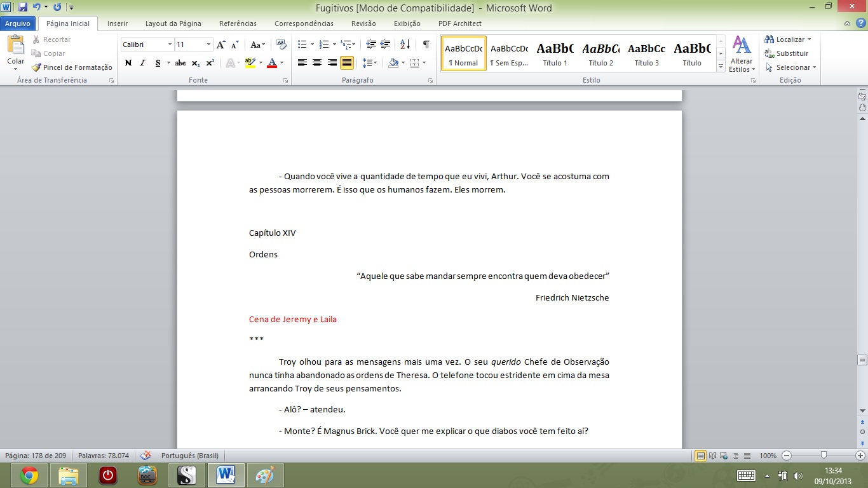868x488 pixels.
Task: Expand the styles gallery more arrow
Action: tap(721, 67)
